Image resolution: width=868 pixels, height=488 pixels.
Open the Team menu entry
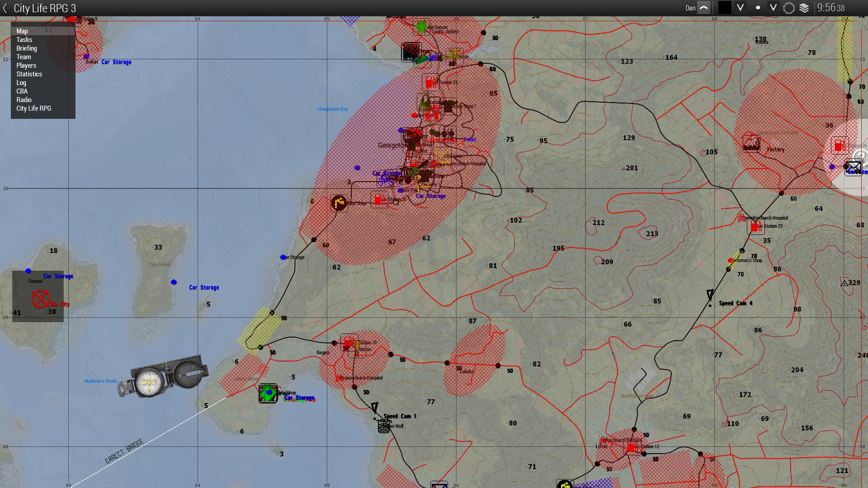43,57
